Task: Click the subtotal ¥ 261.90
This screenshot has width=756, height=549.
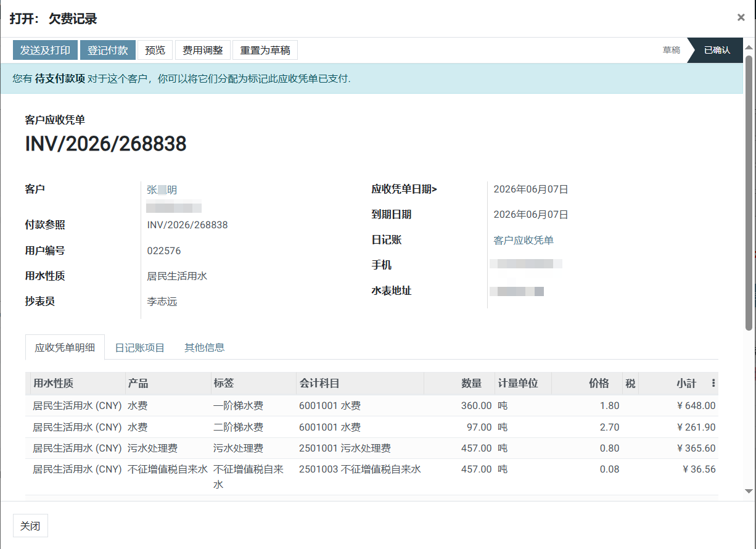Action: click(696, 427)
